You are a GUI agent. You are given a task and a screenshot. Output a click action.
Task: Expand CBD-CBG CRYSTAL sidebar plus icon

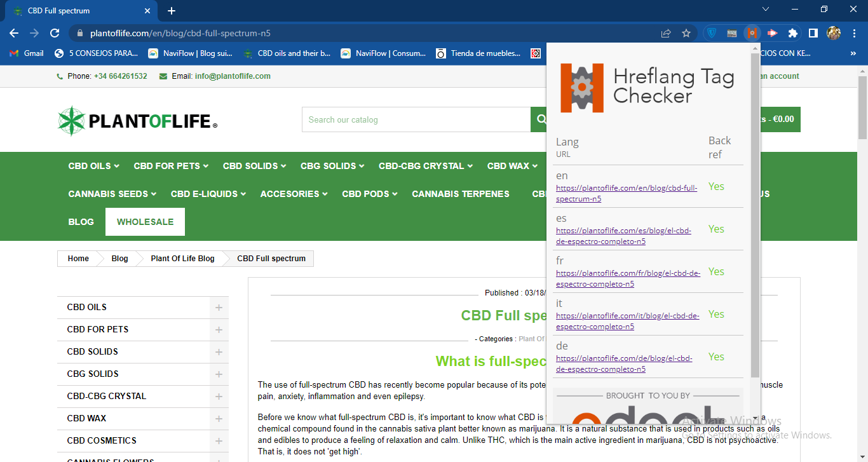[x=219, y=397]
